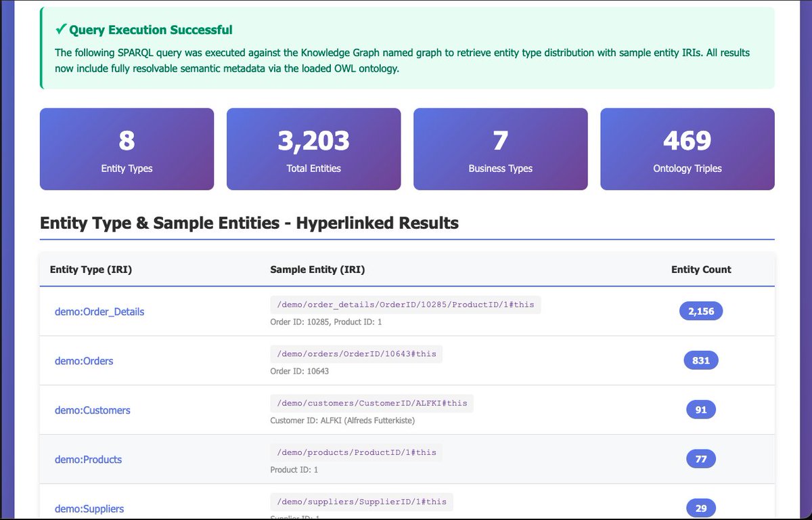Sort by the Entity Count column header
This screenshot has height=520, width=812.
pos(701,269)
